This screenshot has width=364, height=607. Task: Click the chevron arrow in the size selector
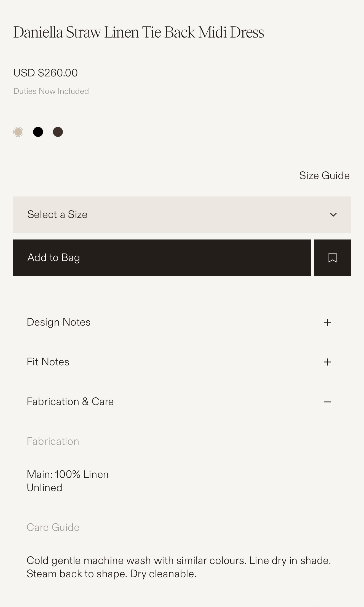333,215
